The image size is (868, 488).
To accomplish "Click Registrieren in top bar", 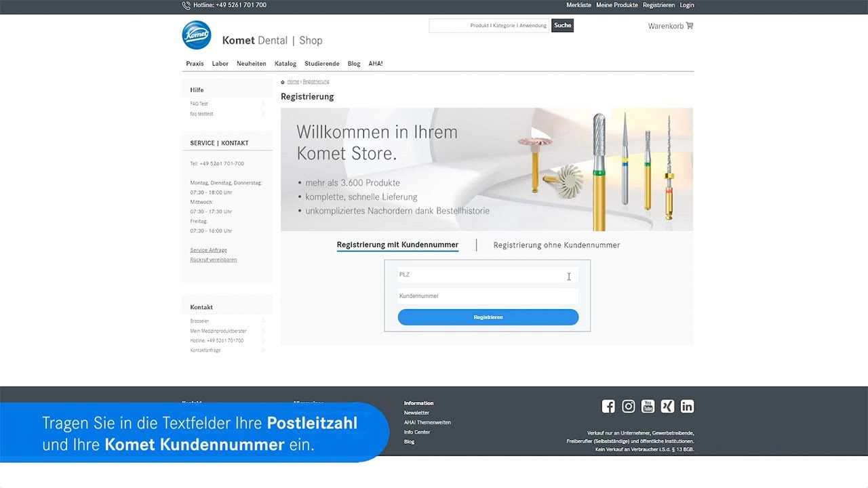I will point(658,5).
